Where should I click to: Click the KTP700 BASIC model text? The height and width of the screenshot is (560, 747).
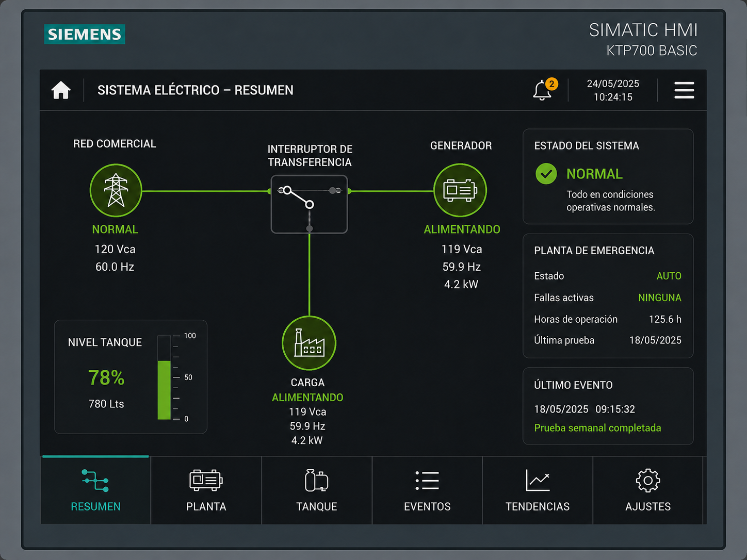[x=652, y=51]
